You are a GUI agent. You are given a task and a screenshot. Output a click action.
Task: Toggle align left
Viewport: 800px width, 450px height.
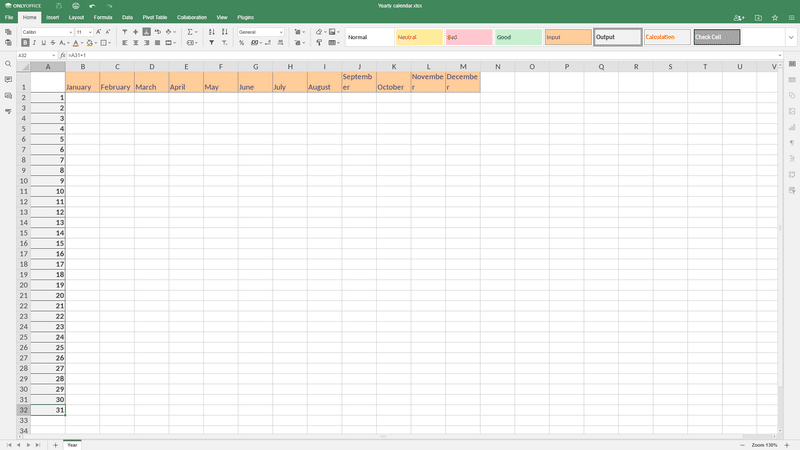(124, 43)
